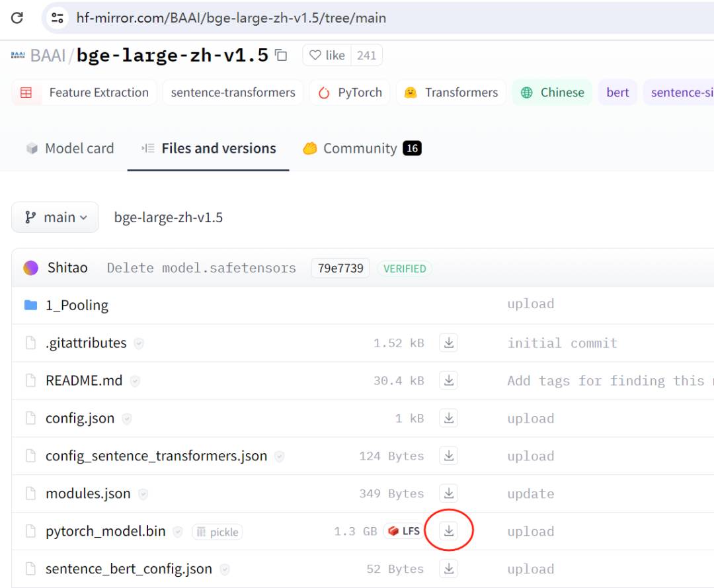Click the LFS badge for pytorch_model.bin
The image size is (714, 588).
(403, 532)
